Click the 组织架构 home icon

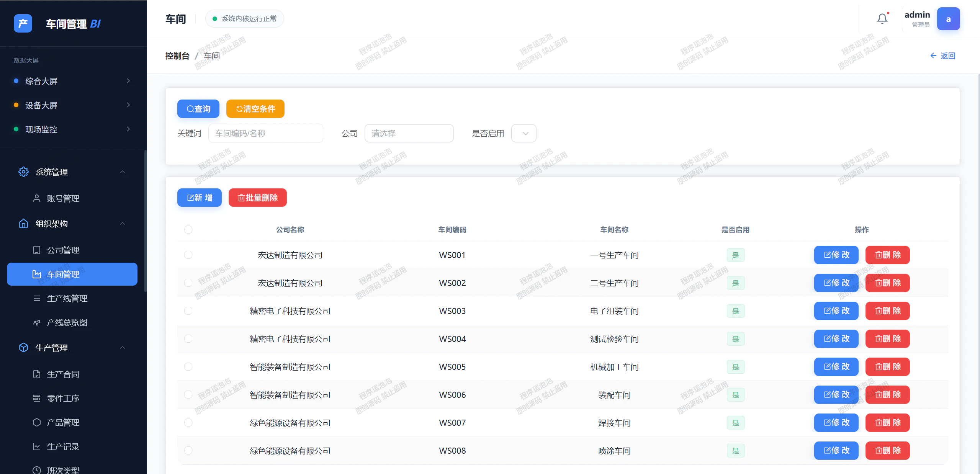pyautogui.click(x=23, y=224)
